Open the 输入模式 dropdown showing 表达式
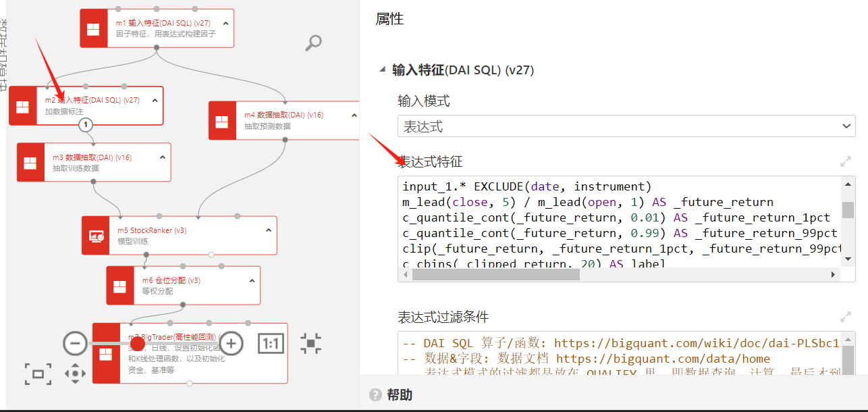 tap(626, 126)
